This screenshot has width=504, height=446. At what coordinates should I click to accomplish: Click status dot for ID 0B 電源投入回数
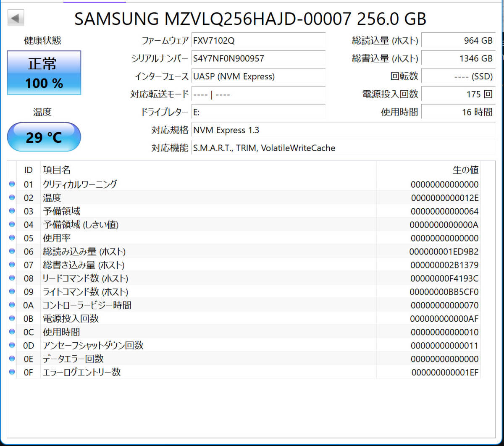(x=12, y=318)
